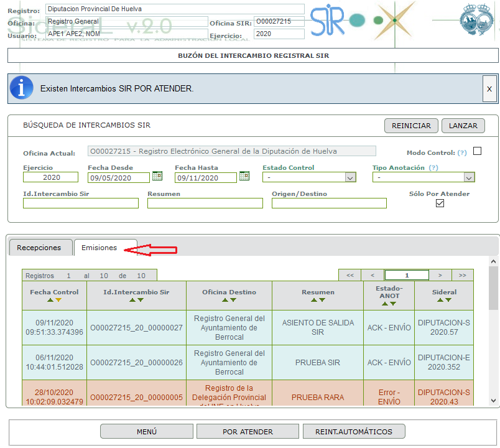Click 09/11/2020 Fecha Control cell
Viewport: 500px width, 448px height.
55,328
